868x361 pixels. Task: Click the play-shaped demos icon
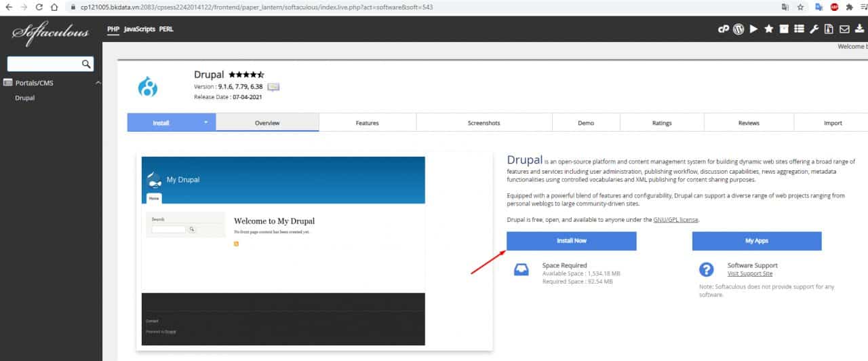[x=754, y=29]
